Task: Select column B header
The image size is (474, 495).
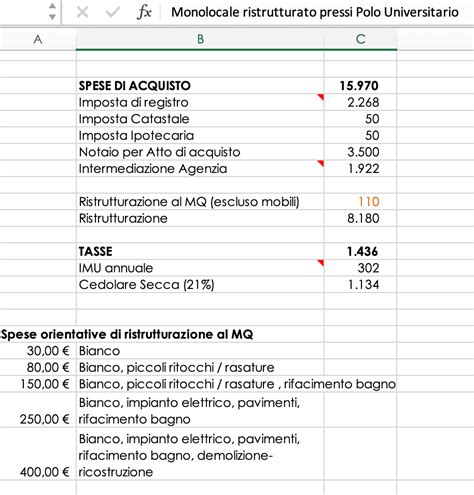Action: 200,40
